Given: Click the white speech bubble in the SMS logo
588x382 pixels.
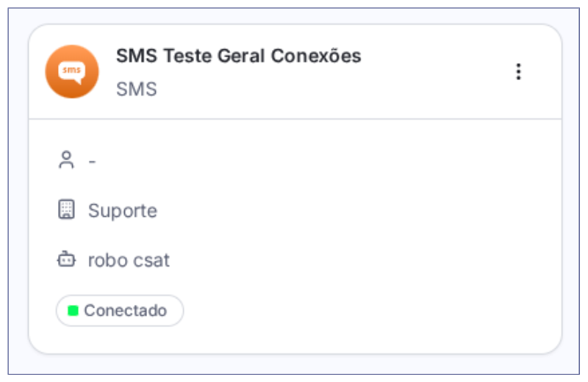Looking at the screenshot, I should pos(72,71).
